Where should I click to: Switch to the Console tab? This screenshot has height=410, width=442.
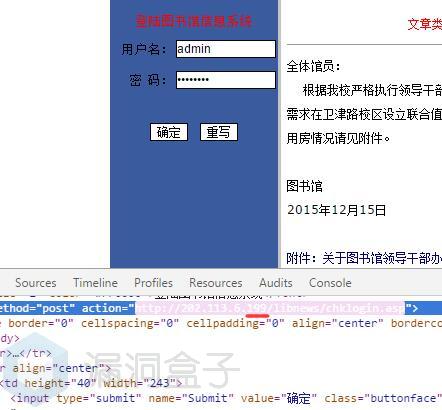[x=330, y=283]
